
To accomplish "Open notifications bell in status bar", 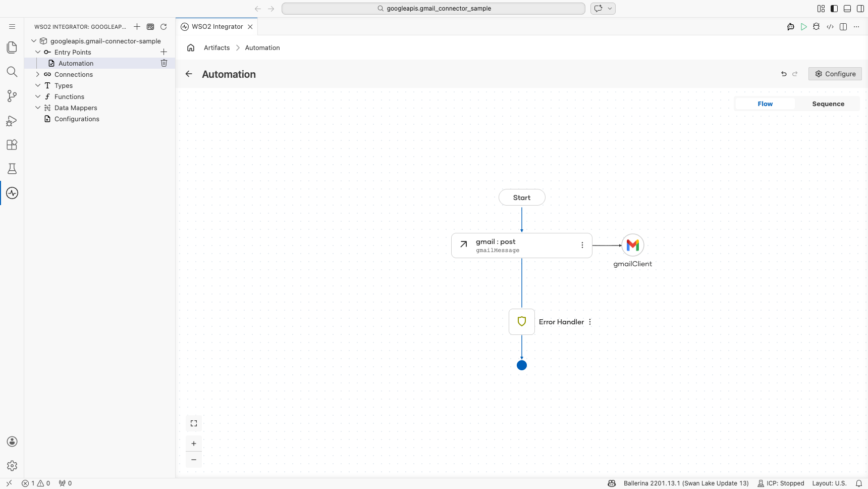I will click(x=859, y=483).
